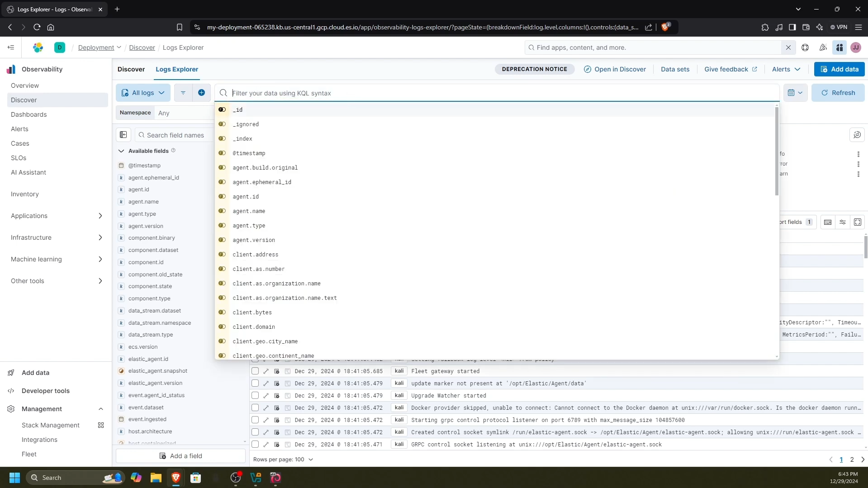This screenshot has width=868, height=488.
Task: Choose agent.name from KQL suggestions
Action: [x=249, y=211]
